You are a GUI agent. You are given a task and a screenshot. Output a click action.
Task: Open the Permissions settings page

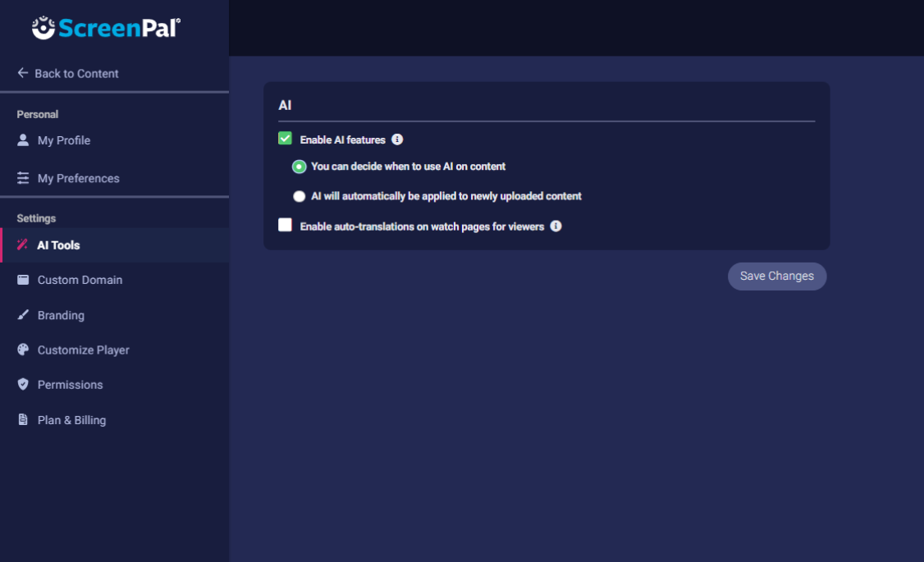click(70, 385)
